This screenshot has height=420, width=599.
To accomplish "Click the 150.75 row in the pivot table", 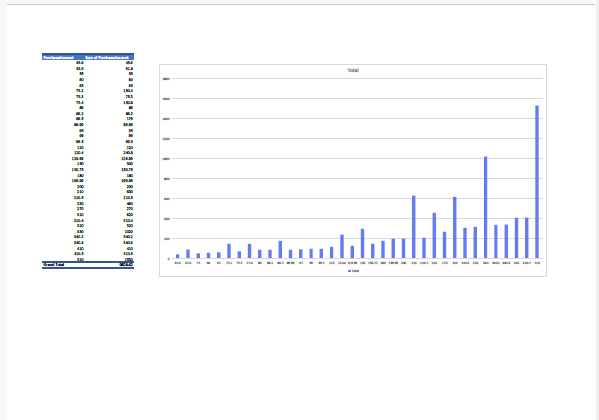I will 88,169.
